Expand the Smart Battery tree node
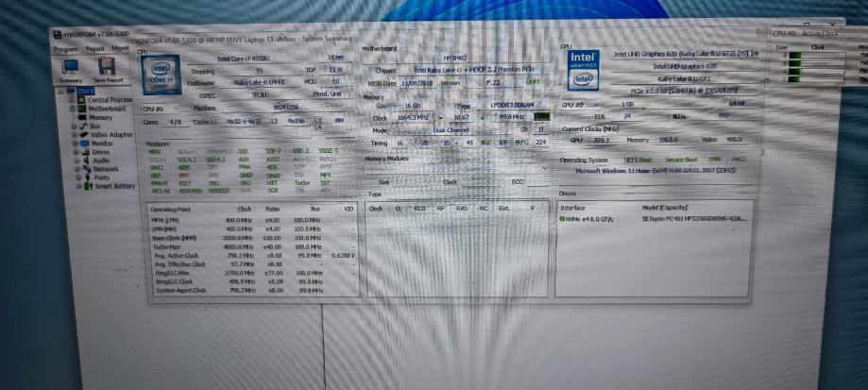Viewport: 868px width, 390px height. tap(79, 186)
